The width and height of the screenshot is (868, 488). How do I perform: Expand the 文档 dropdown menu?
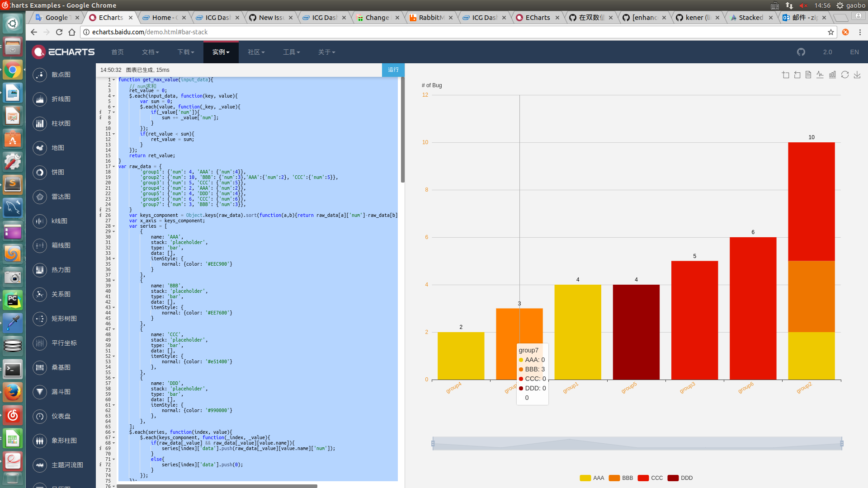click(x=151, y=52)
